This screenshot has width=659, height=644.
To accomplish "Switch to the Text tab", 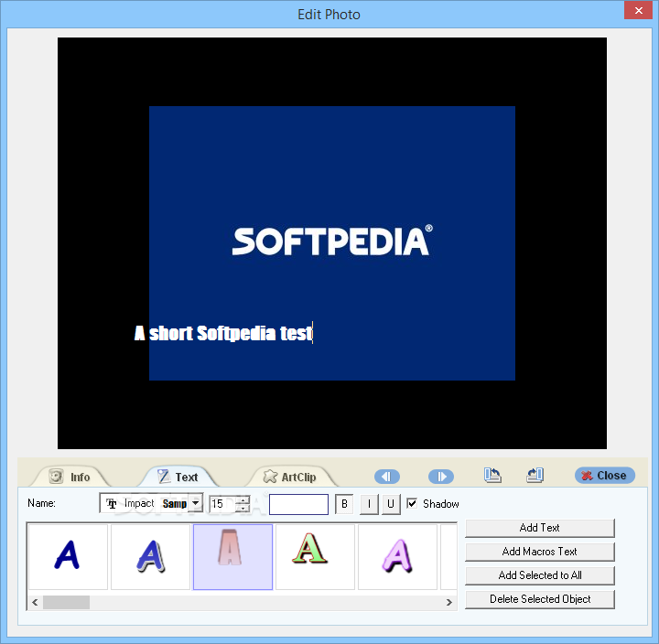I will coord(178,477).
